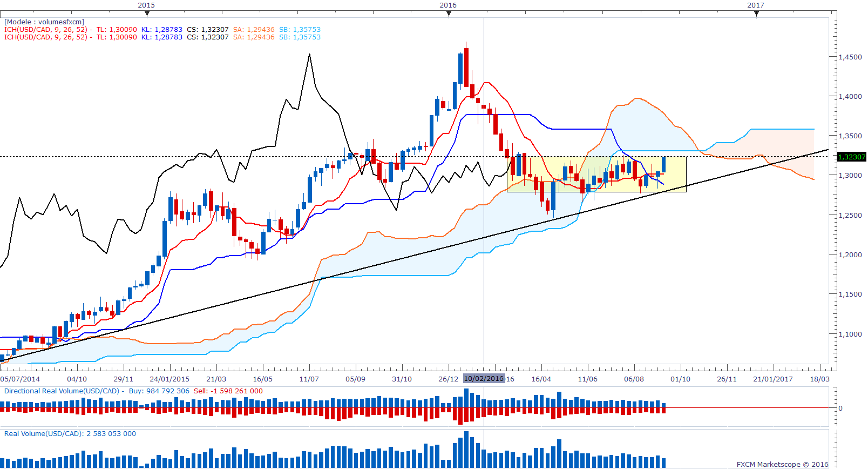Viewport: 868px width, 469px height.
Task: Click the 26/11 date axis label
Action: 727,379
